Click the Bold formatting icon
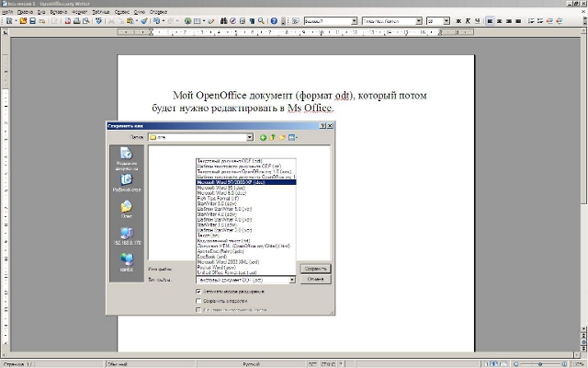588x368 pixels. click(x=458, y=21)
